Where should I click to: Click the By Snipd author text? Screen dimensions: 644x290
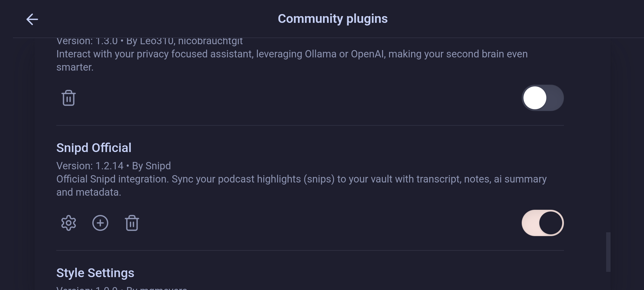[x=151, y=166]
